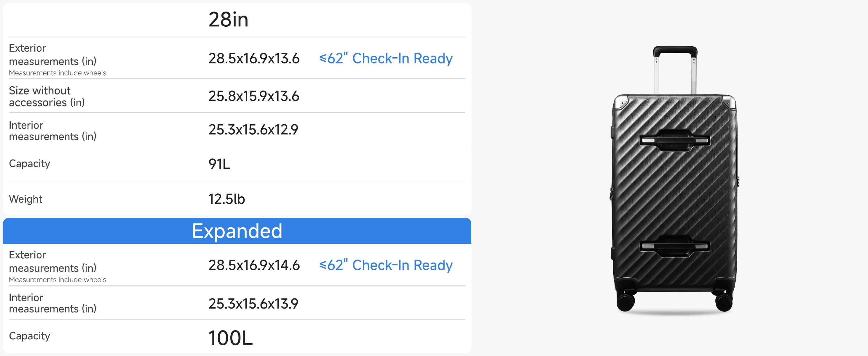Select the 100L expanded capacity value
The height and width of the screenshot is (356, 868).
coord(230,338)
